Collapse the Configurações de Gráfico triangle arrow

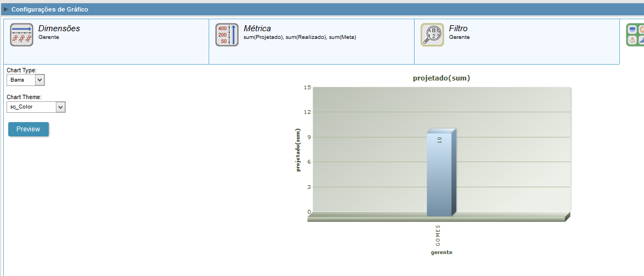(6, 9)
